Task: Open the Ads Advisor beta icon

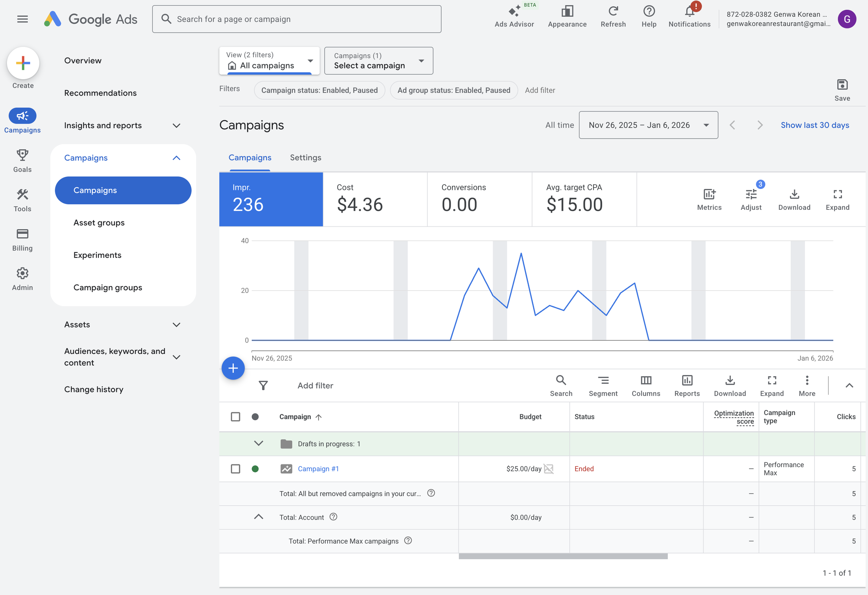Action: point(514,11)
